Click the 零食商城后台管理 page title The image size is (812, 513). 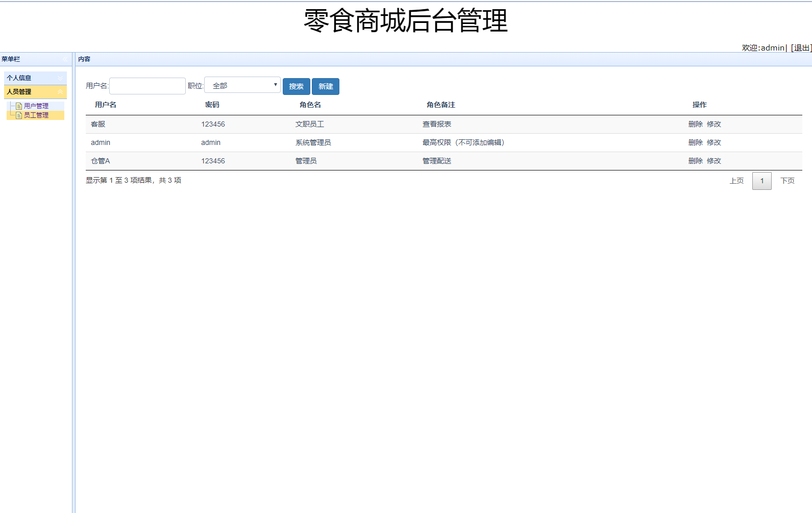point(406,20)
